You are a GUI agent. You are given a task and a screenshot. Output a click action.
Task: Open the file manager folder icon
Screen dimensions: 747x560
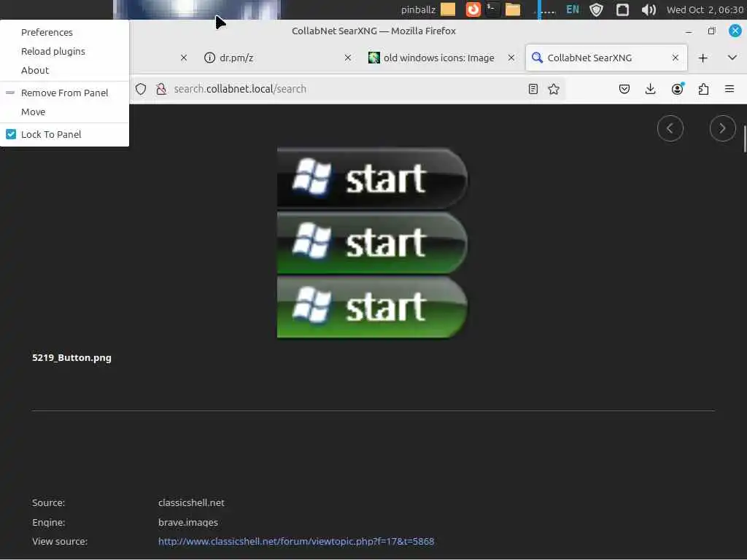[x=513, y=9]
